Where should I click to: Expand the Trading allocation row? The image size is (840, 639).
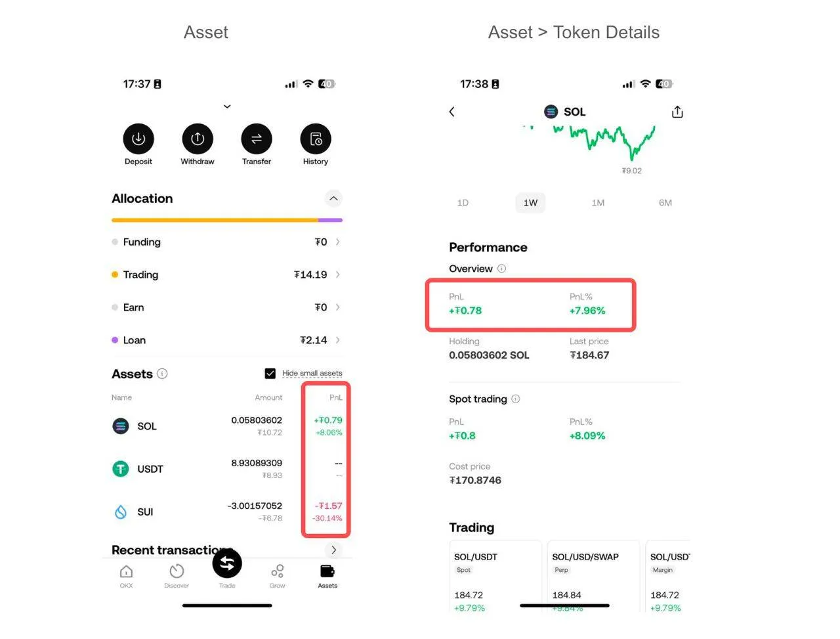click(337, 275)
